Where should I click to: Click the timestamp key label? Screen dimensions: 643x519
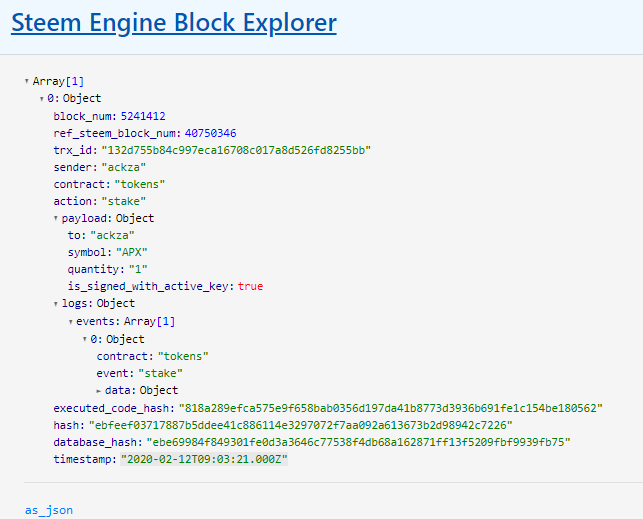click(84, 459)
